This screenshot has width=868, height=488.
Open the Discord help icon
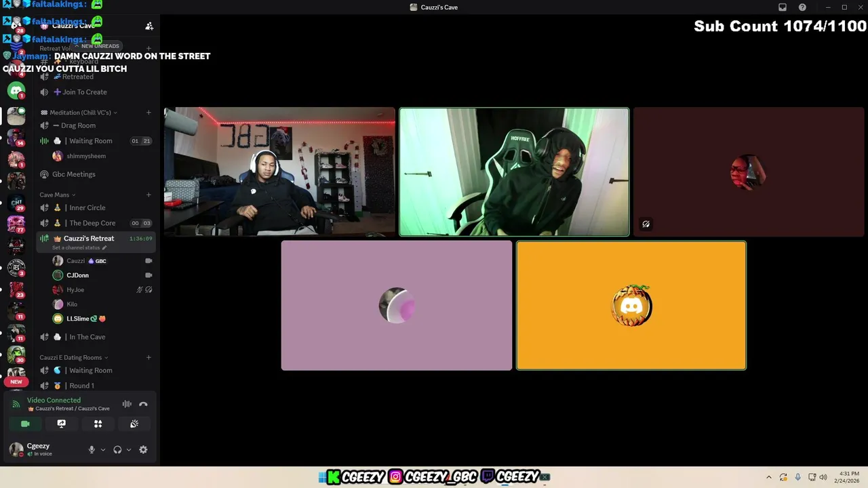[x=802, y=7]
